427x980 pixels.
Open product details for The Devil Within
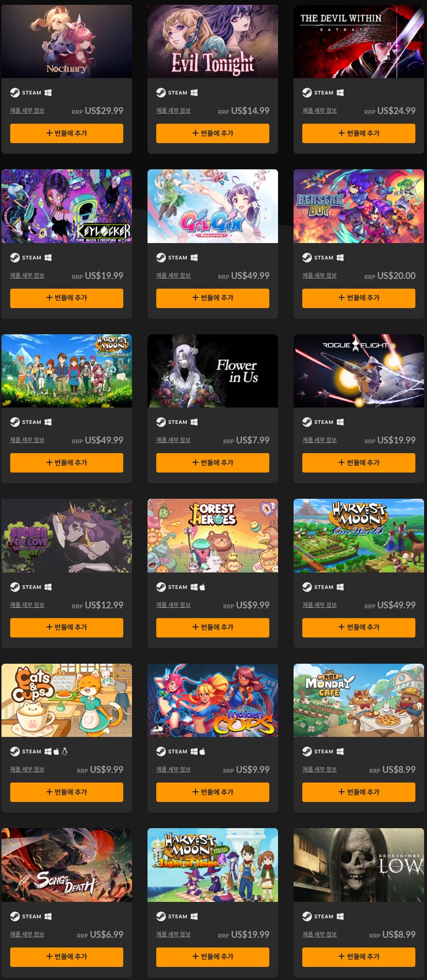click(x=319, y=111)
